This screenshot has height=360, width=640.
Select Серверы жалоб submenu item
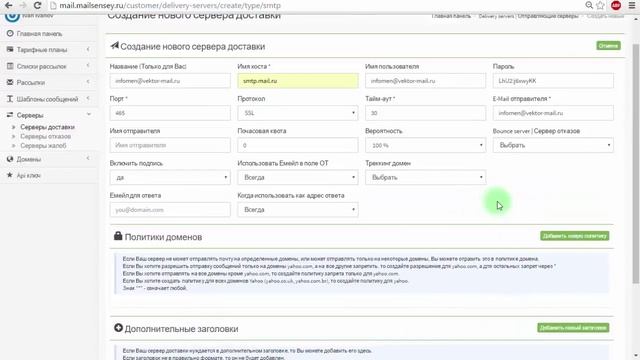click(x=43, y=146)
